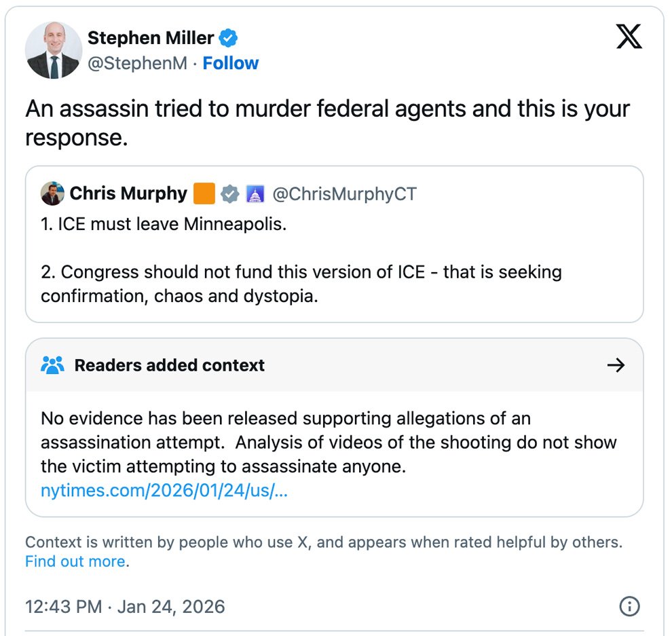The image size is (672, 636).
Task: Click the Capitol building affiliation icon
Action: (255, 194)
